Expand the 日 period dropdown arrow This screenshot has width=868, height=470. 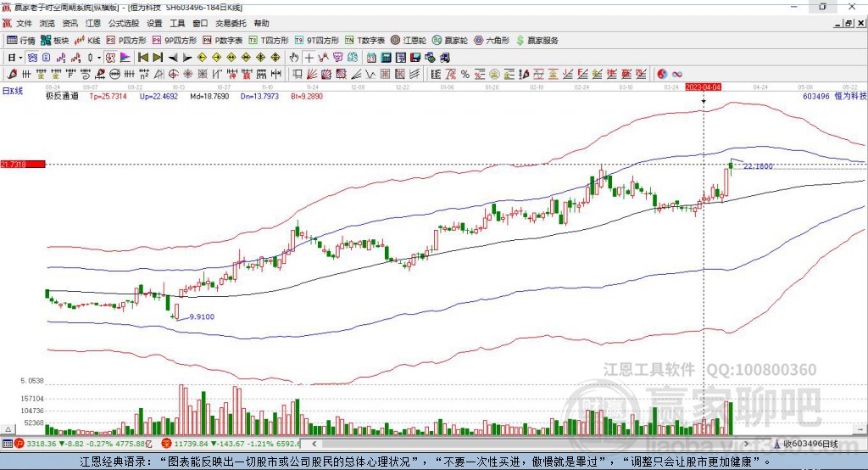(x=20, y=58)
